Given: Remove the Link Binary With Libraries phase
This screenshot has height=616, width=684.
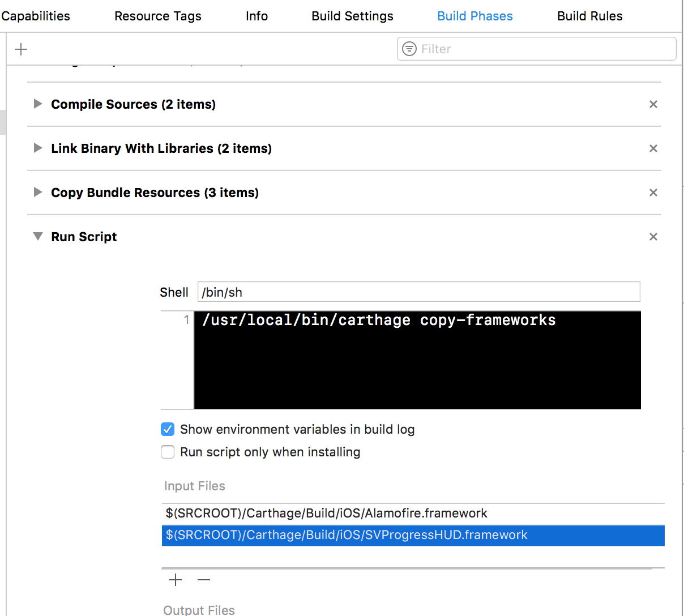Looking at the screenshot, I should pyautogui.click(x=653, y=148).
